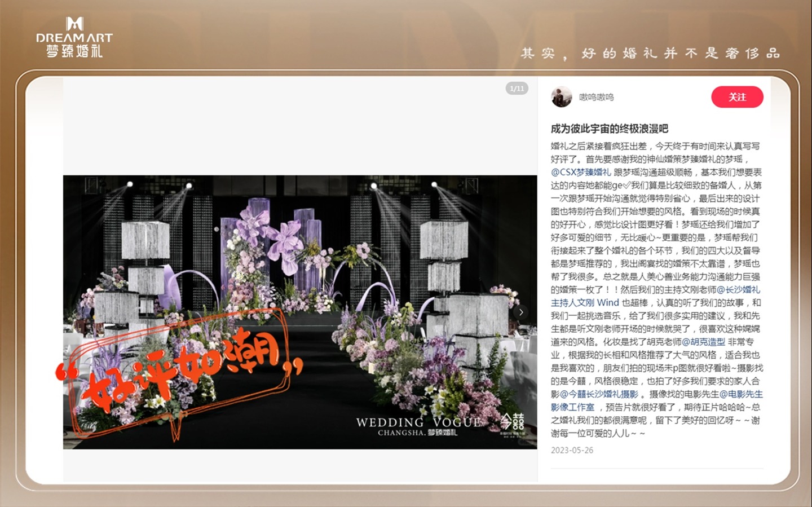This screenshot has height=507, width=812.
Task: Select the post title 成为彼此宇宙的终极浪漫吧
Action: coord(609,129)
